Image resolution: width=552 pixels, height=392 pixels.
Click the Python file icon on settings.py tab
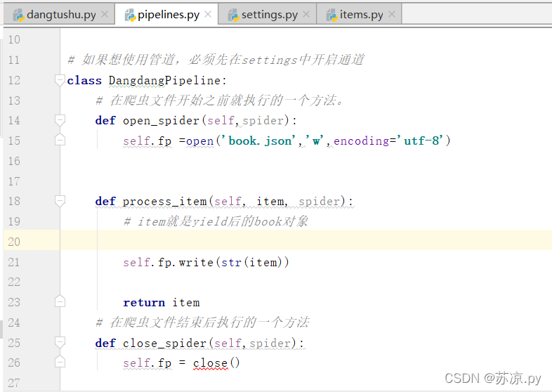tap(233, 15)
